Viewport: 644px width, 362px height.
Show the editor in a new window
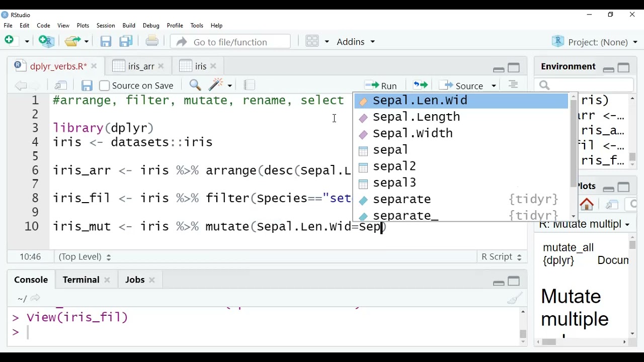point(61,85)
